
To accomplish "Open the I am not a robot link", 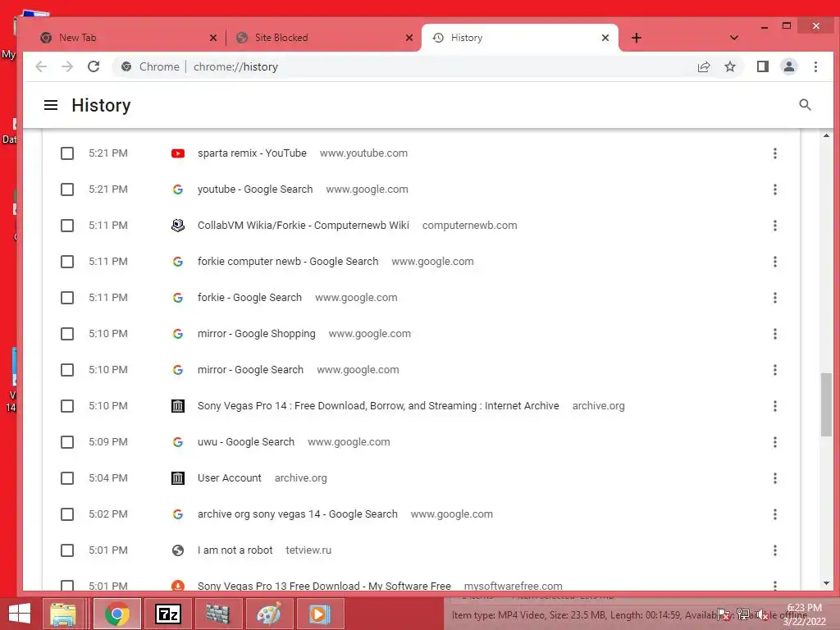I will point(235,550).
